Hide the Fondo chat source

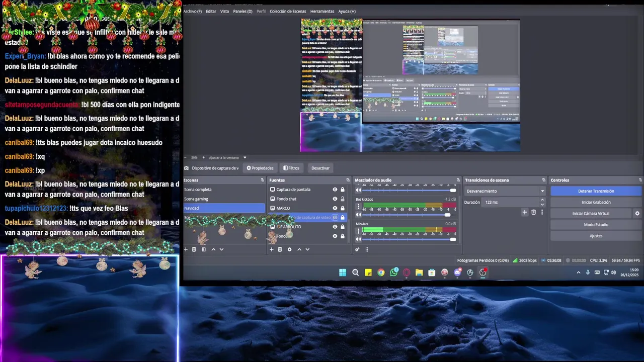coord(335,199)
